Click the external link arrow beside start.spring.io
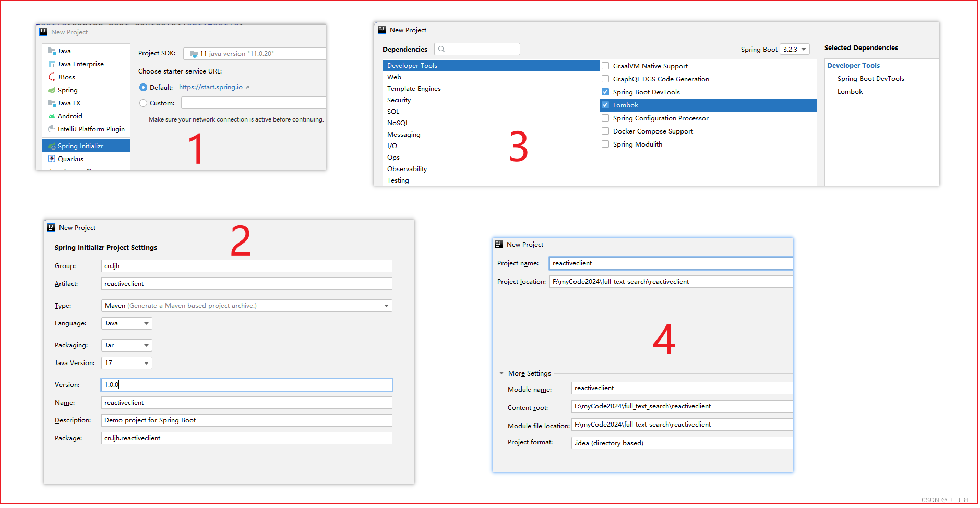 click(247, 87)
